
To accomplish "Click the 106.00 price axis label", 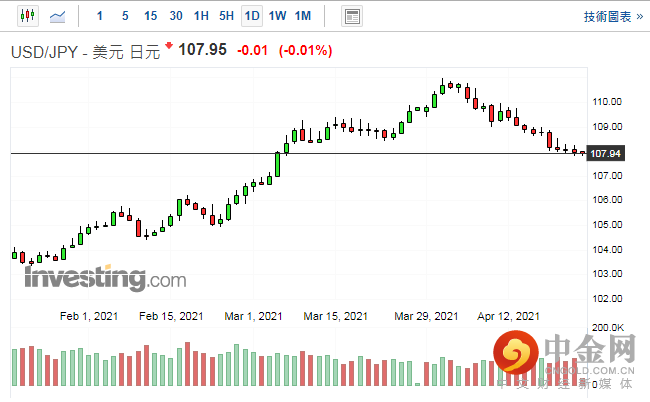I will click(607, 200).
